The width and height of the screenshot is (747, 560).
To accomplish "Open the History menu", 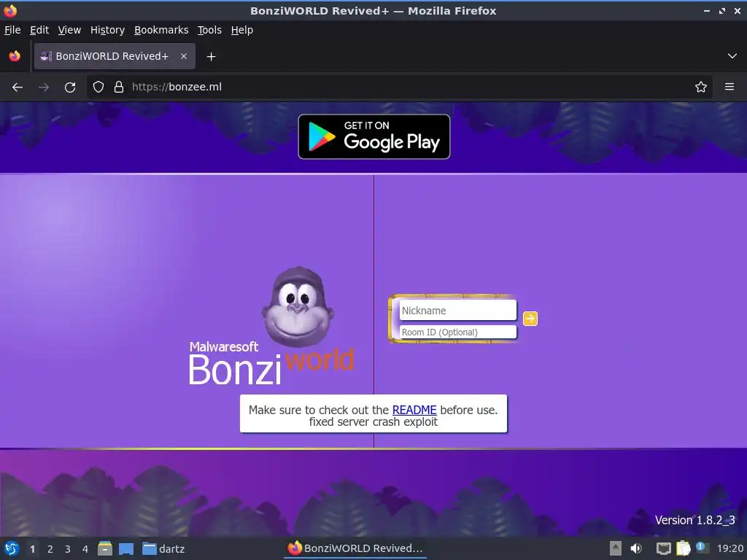I will pos(108,30).
